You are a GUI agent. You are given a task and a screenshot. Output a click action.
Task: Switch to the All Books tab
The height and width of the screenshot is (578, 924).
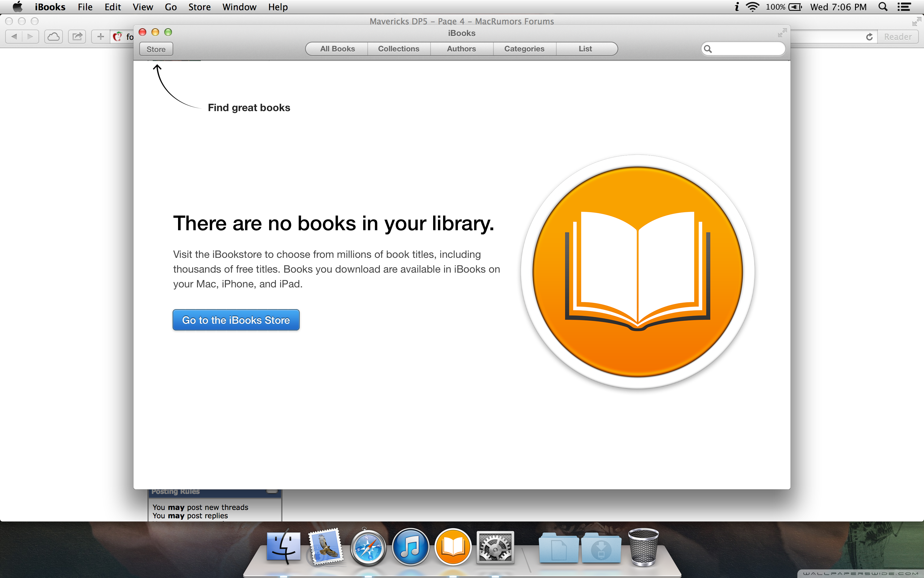[x=337, y=48]
